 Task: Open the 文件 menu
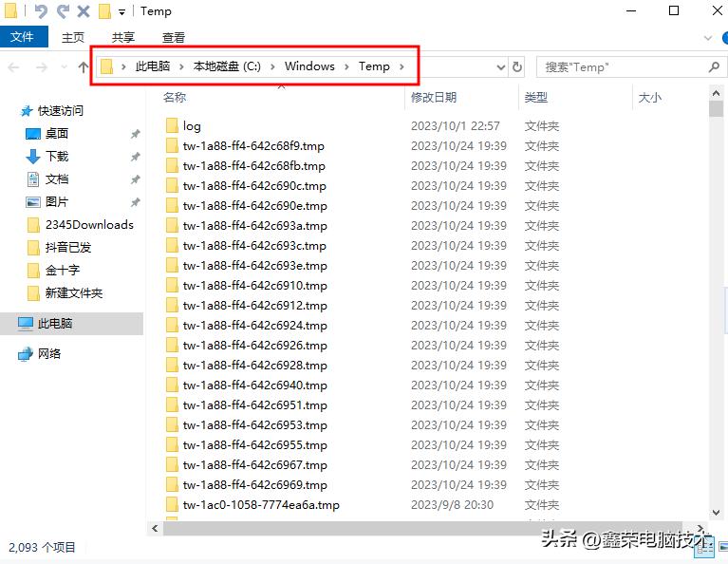pyautogui.click(x=22, y=37)
